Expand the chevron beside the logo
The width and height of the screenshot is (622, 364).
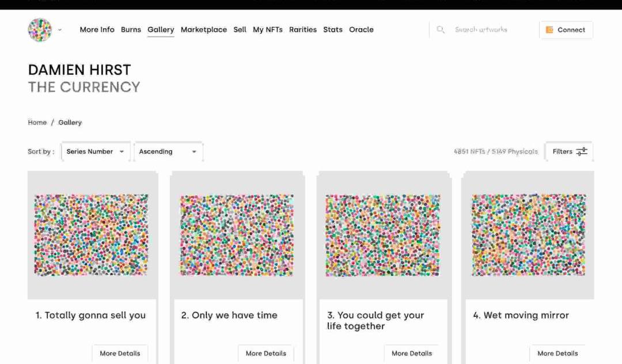click(x=60, y=30)
